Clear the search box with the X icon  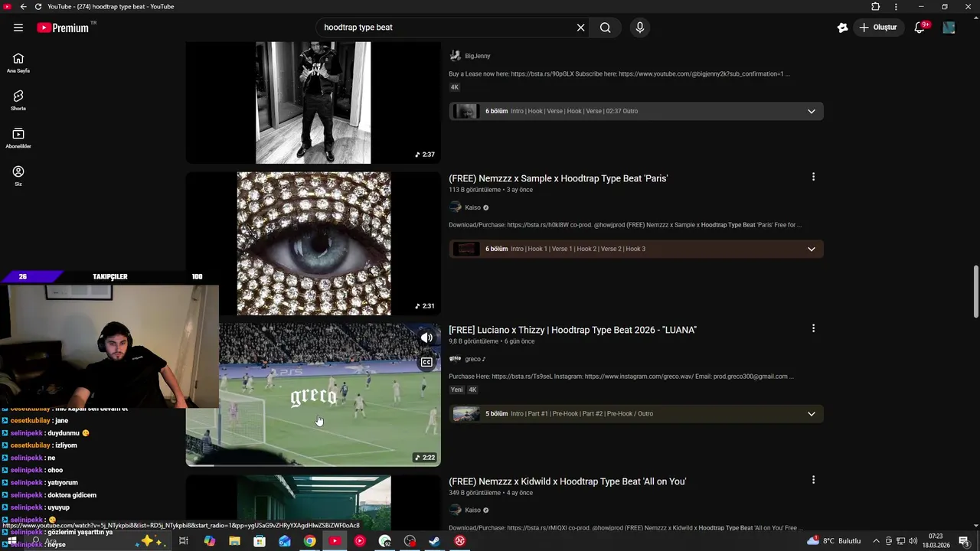[x=580, y=28]
